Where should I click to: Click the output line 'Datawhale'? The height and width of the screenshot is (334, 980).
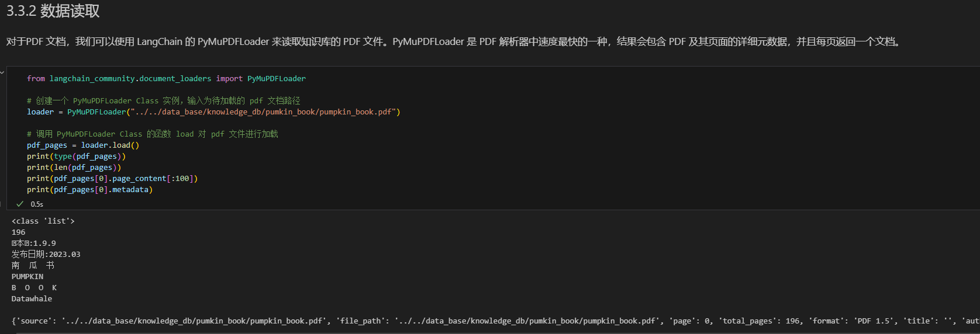click(x=32, y=298)
